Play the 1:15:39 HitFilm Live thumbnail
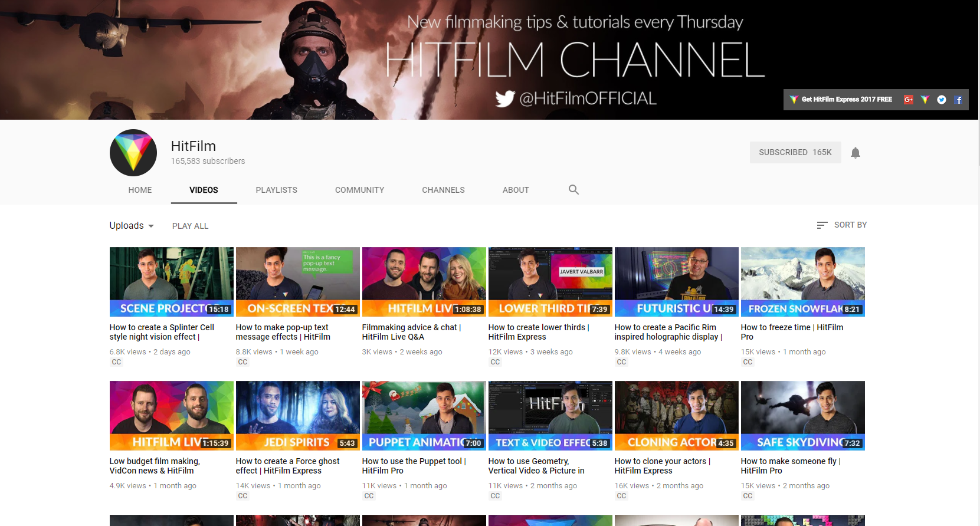980x526 pixels. point(172,416)
